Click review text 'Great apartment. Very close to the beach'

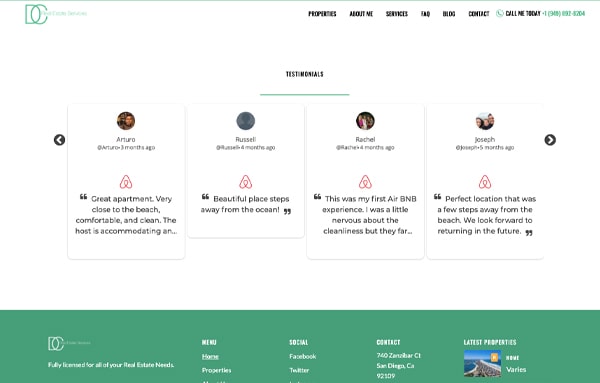click(x=126, y=215)
